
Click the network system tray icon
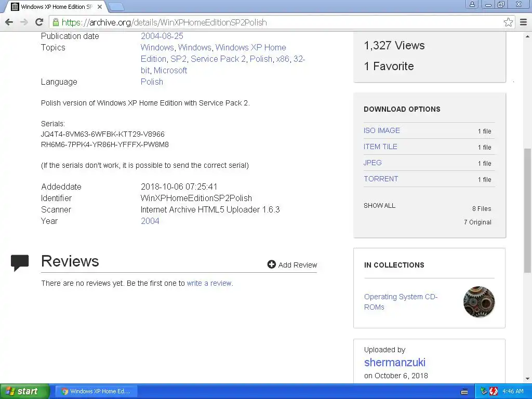484,391
